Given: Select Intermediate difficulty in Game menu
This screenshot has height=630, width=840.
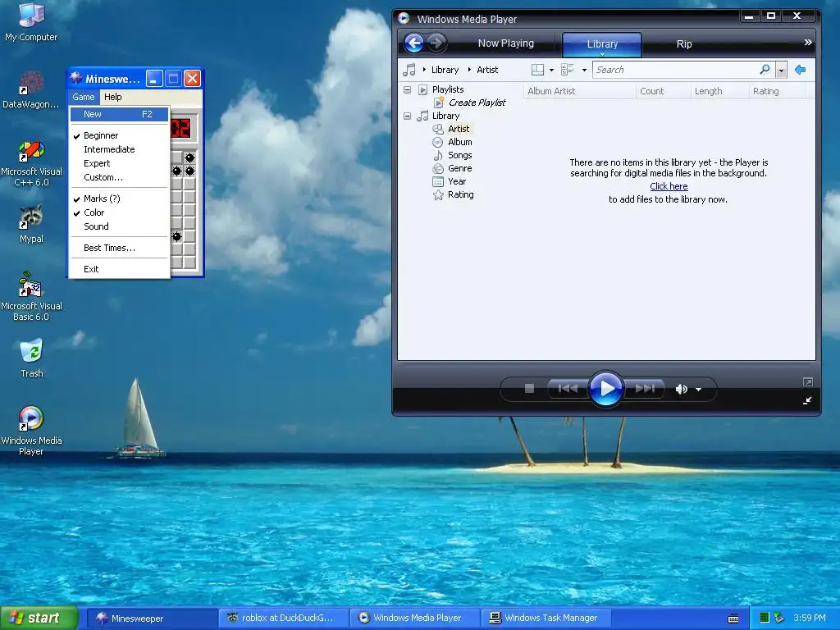Looking at the screenshot, I should coord(120,149).
